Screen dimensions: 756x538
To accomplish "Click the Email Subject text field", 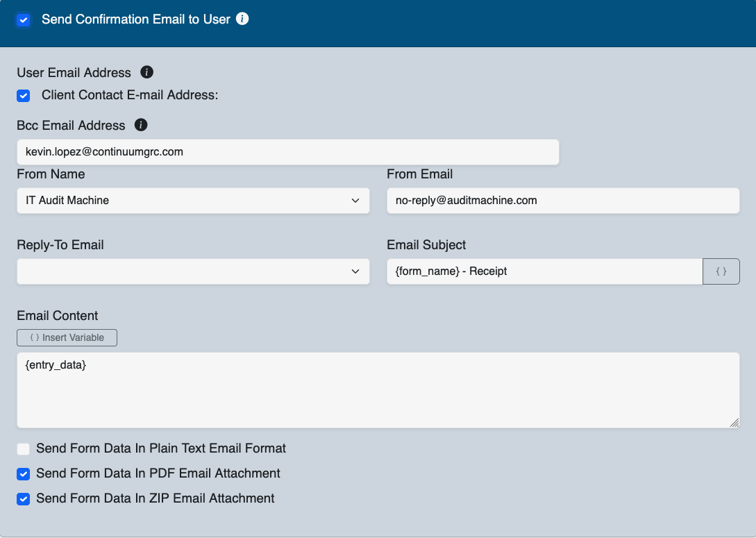I will tap(544, 271).
